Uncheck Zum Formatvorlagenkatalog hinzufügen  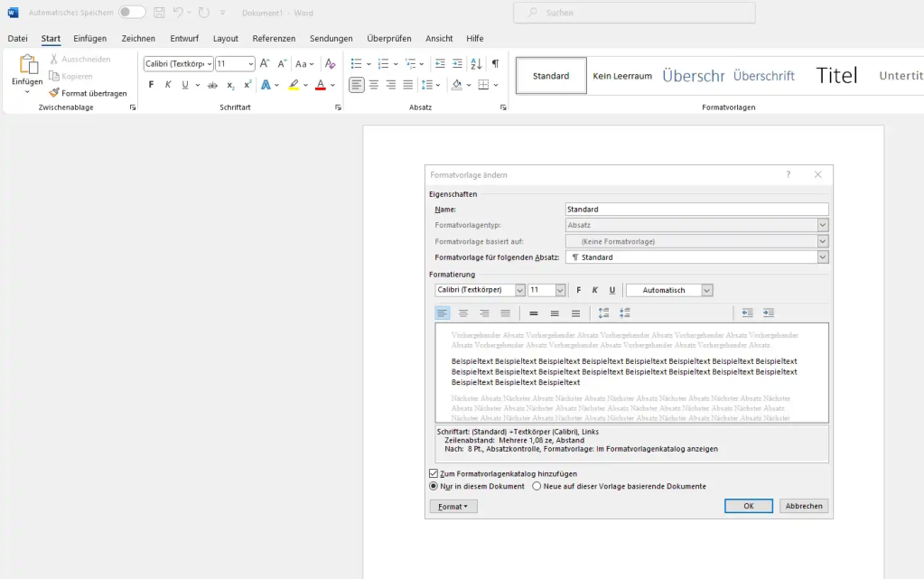point(433,473)
